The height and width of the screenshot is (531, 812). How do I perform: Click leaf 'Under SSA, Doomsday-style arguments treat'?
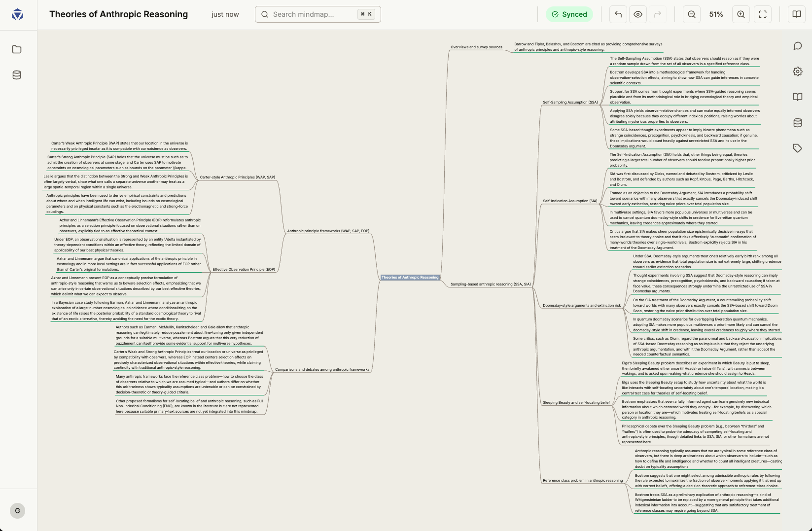pyautogui.click(x=707, y=262)
